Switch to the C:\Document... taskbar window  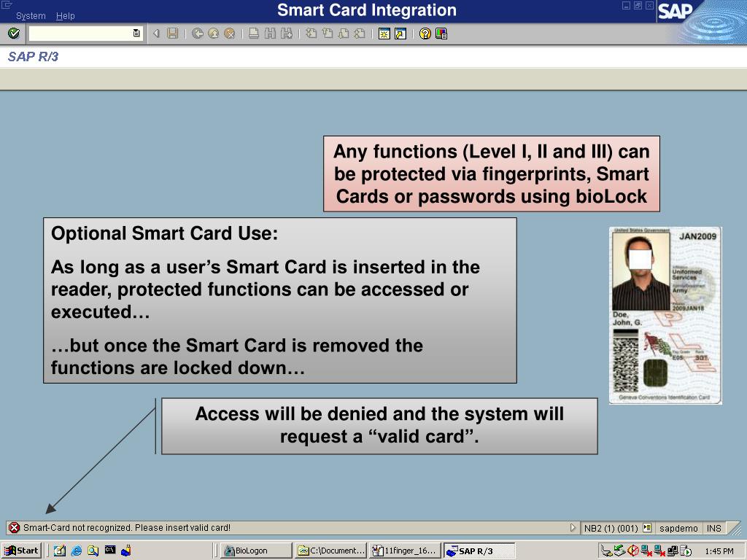[x=330, y=551]
